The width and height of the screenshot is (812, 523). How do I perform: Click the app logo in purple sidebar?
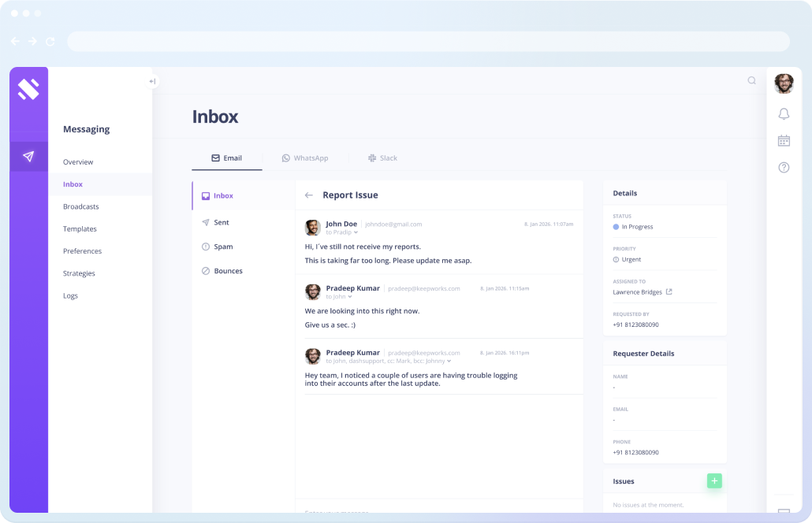28,89
